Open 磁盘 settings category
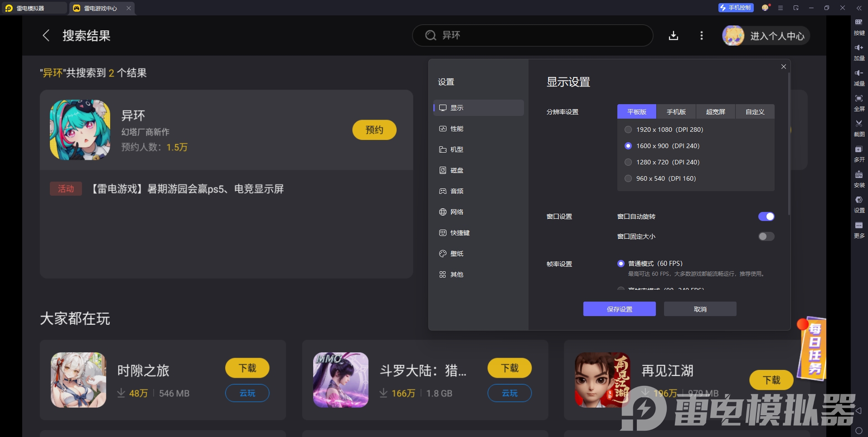This screenshot has width=868, height=437. tap(479, 170)
